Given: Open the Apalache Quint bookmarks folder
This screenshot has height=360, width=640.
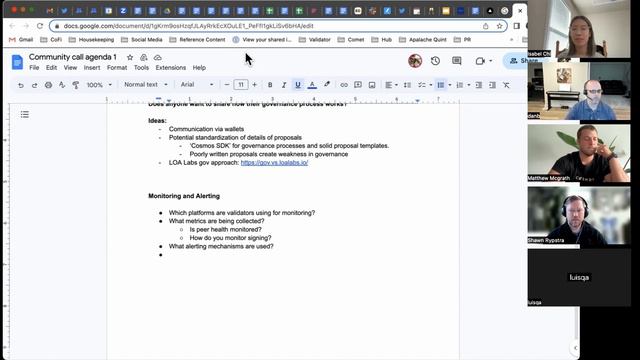Looking at the screenshot, I should click(423, 40).
